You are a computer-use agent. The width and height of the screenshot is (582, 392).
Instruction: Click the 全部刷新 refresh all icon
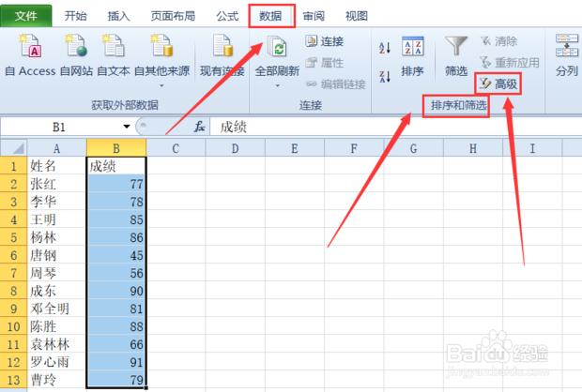(x=277, y=48)
